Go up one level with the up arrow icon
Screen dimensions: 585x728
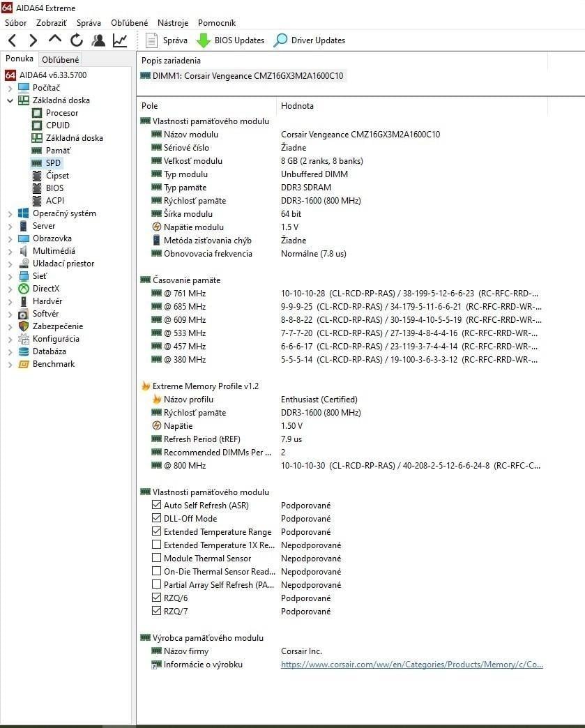click(55, 40)
